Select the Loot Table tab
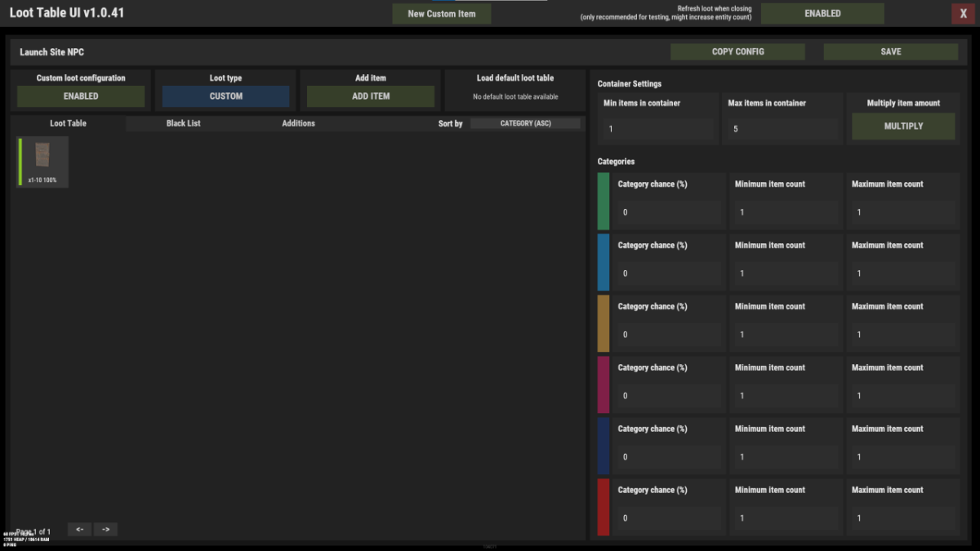980x551 pixels. [x=68, y=124]
